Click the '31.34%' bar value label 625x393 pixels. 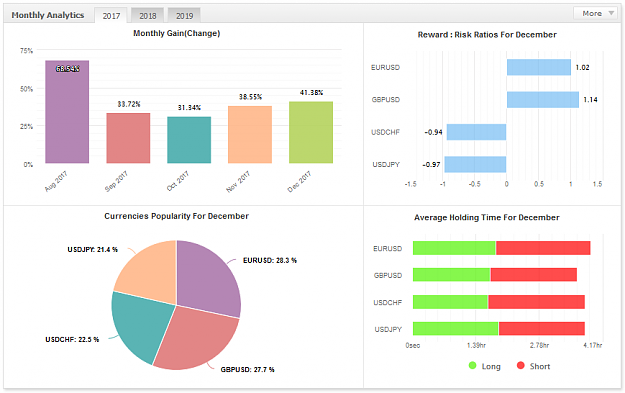point(189,108)
